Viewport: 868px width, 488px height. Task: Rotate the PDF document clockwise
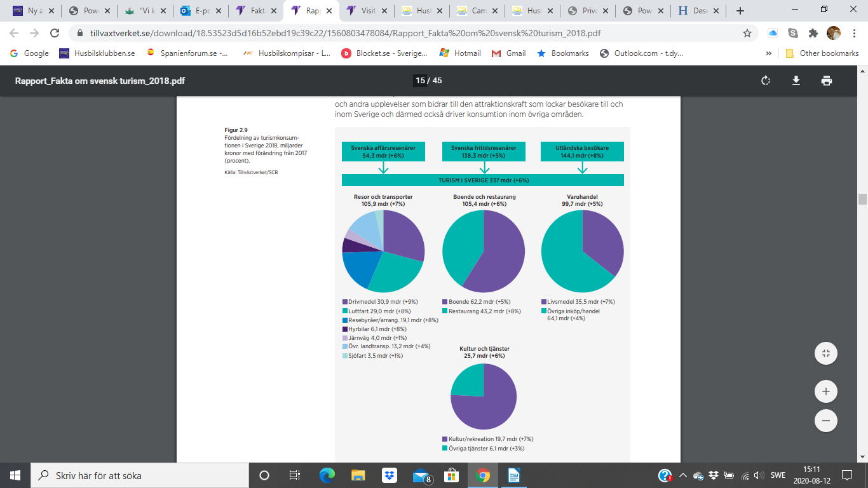tap(766, 81)
